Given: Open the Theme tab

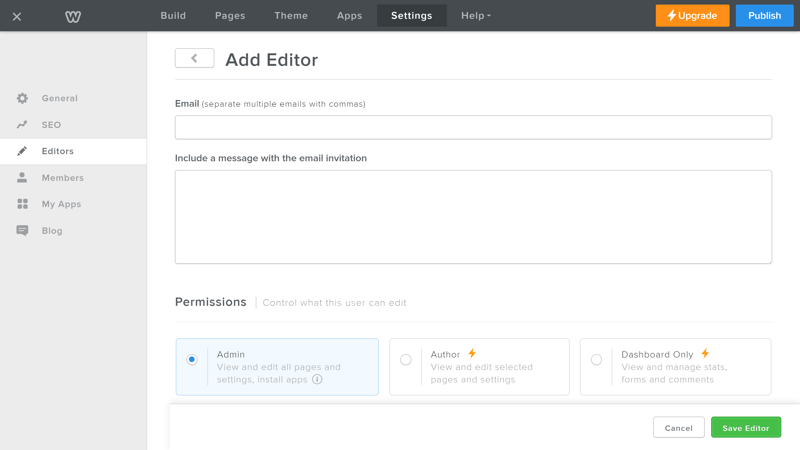Looking at the screenshot, I should (291, 16).
